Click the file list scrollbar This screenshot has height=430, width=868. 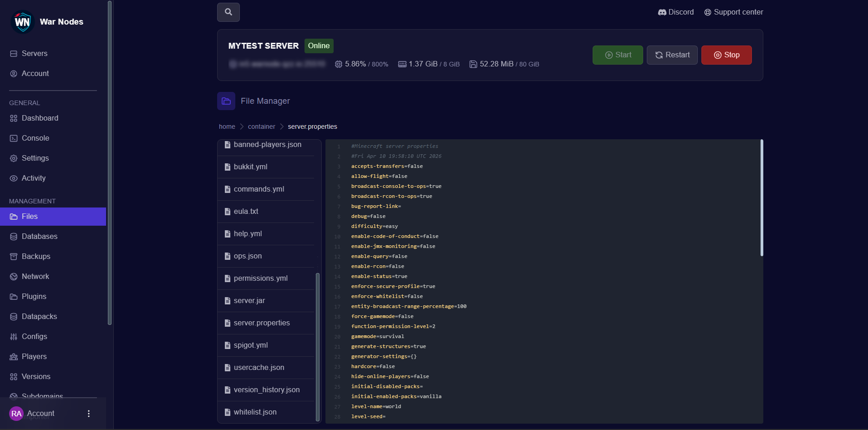[318, 347]
